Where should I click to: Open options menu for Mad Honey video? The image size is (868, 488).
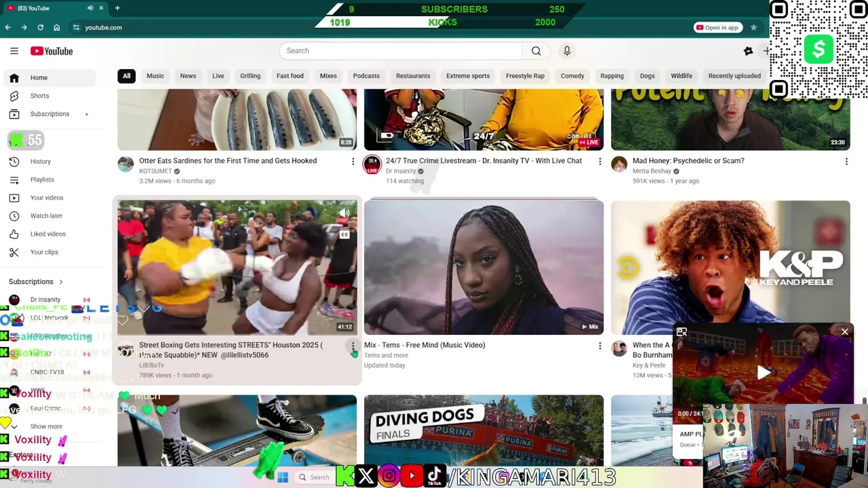click(x=846, y=161)
